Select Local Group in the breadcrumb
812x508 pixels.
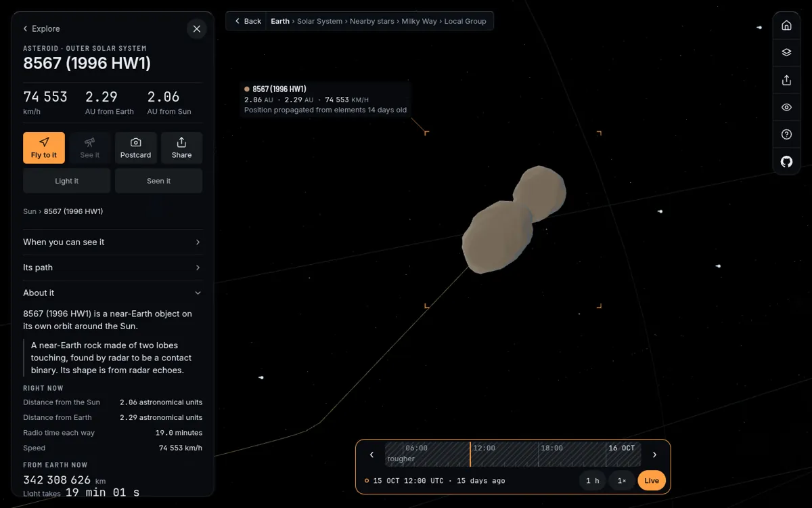(x=466, y=21)
